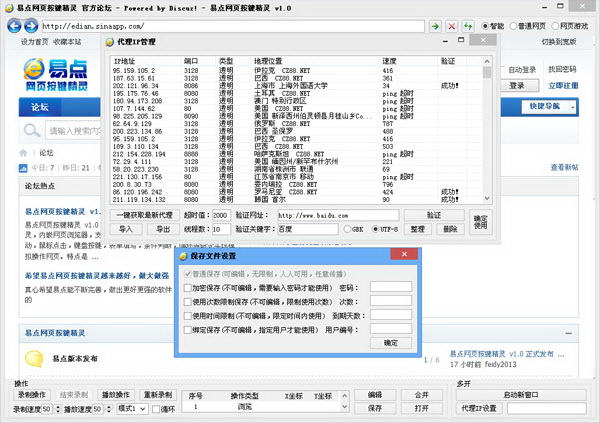This screenshot has width=600, height=423.
Task: Click scroll-up arrow of operation list
Action: point(344,395)
